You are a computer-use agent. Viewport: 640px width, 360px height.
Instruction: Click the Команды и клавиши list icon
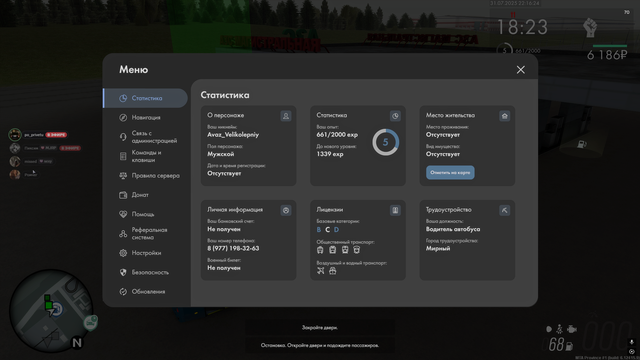coord(123,156)
